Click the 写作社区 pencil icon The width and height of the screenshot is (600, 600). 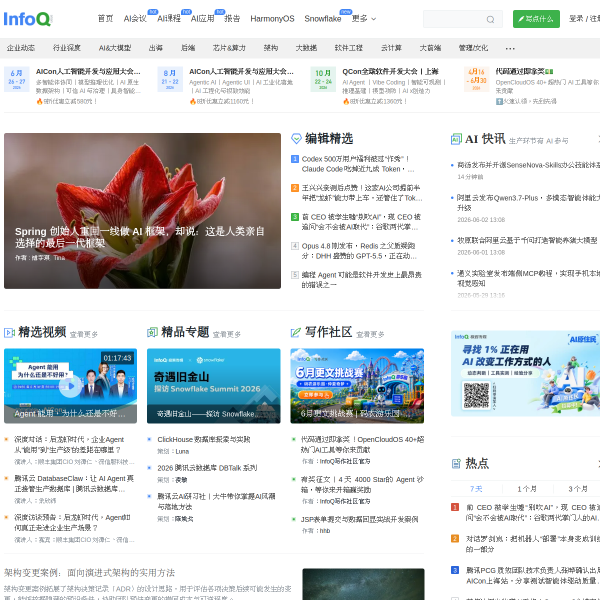coord(296,333)
